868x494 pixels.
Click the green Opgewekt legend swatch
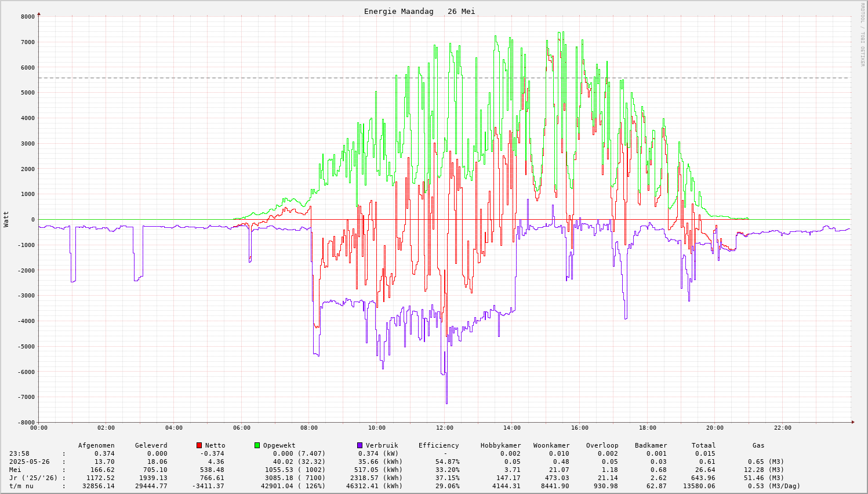(257, 445)
